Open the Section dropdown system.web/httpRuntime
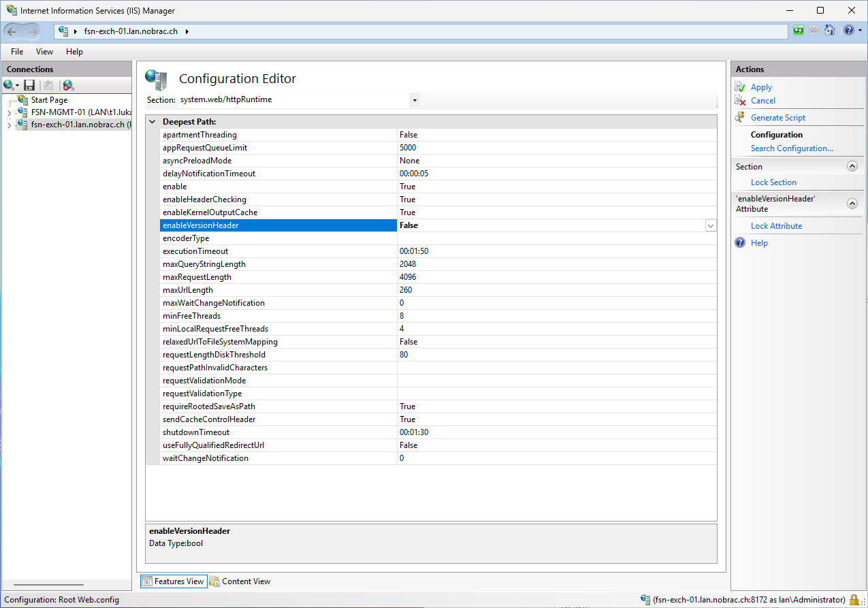Screen dimensions: 868x608 pyautogui.click(x=414, y=100)
